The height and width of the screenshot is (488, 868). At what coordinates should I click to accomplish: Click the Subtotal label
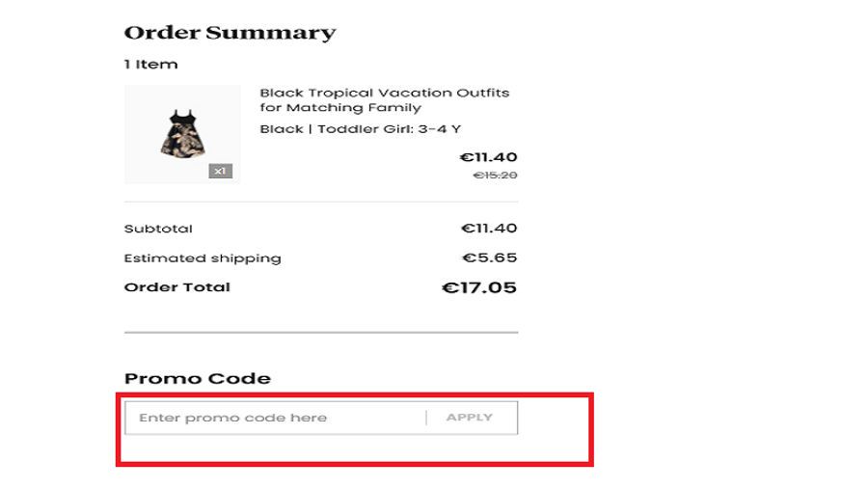(158, 229)
